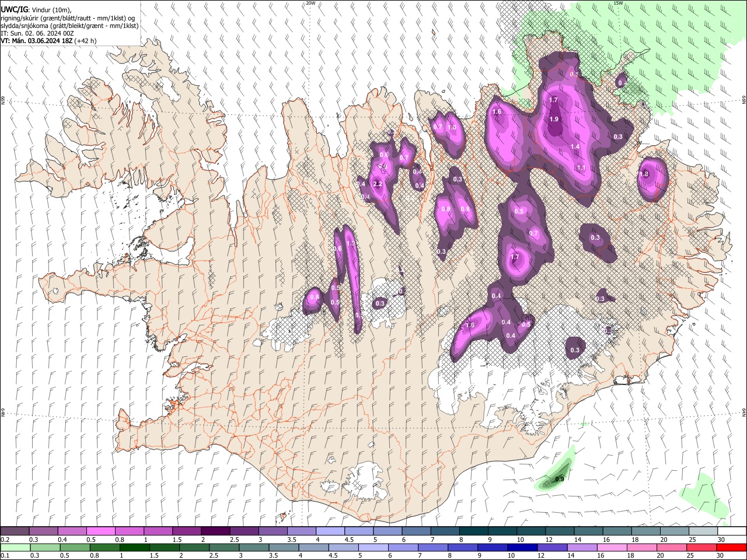Select the bright red rain swatch after 30
The image size is (747, 560).
(731, 547)
